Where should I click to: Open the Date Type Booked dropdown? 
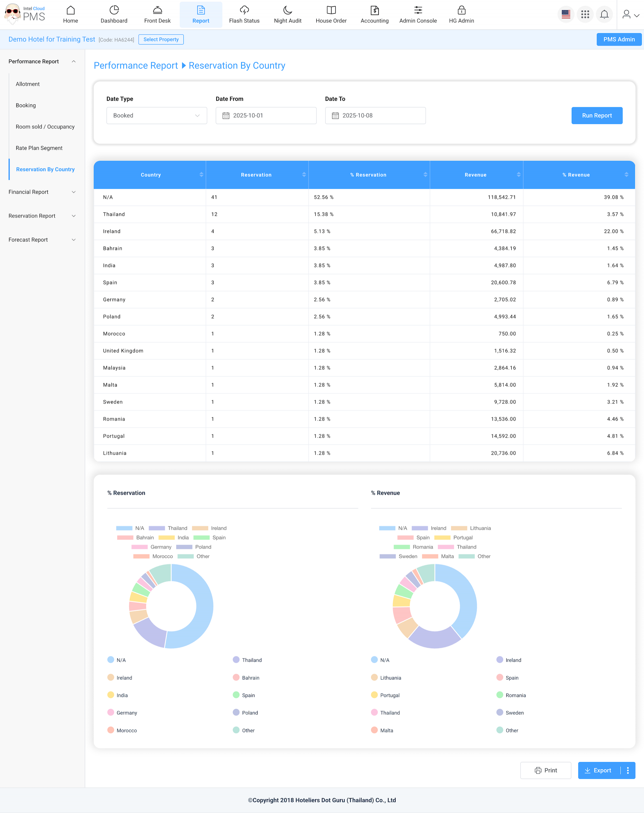157,115
